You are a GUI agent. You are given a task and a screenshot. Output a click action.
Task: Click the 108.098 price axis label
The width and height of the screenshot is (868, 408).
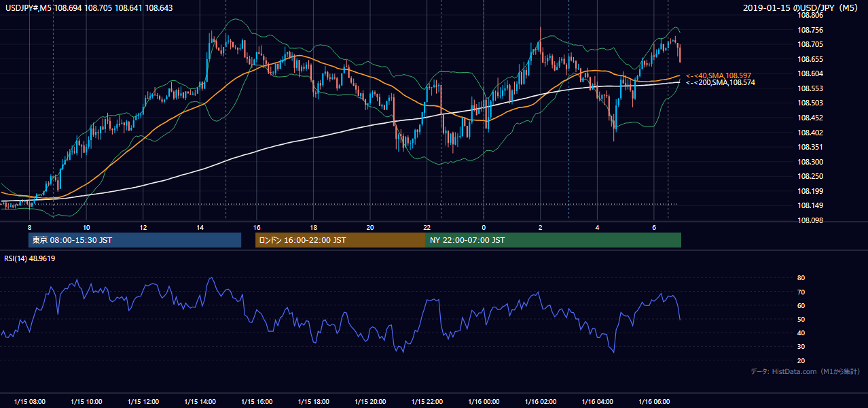(810, 220)
